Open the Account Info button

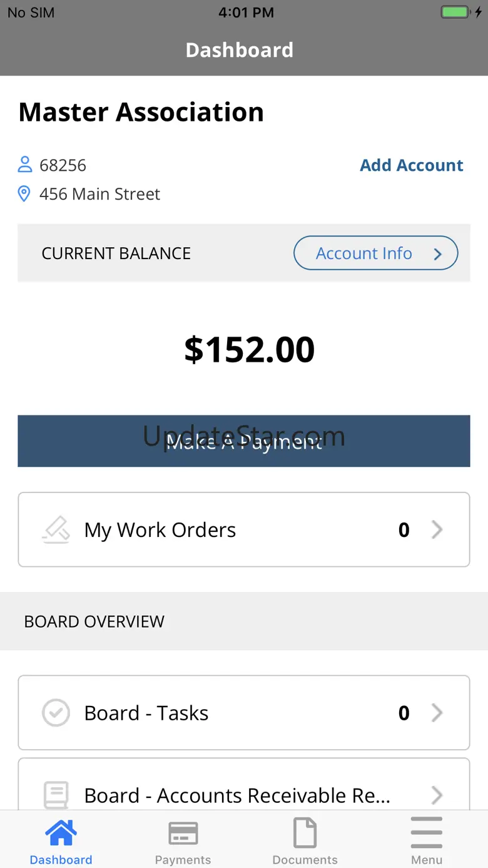point(375,253)
